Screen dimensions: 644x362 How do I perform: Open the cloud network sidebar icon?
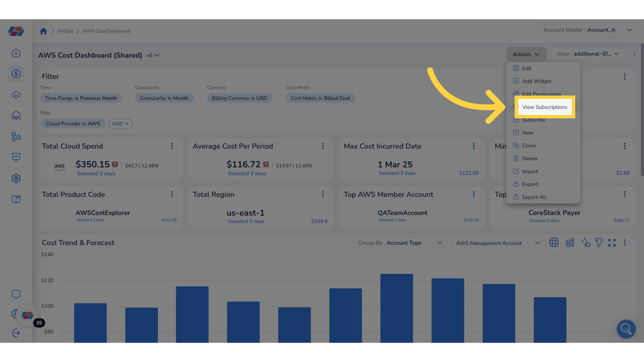16,116
